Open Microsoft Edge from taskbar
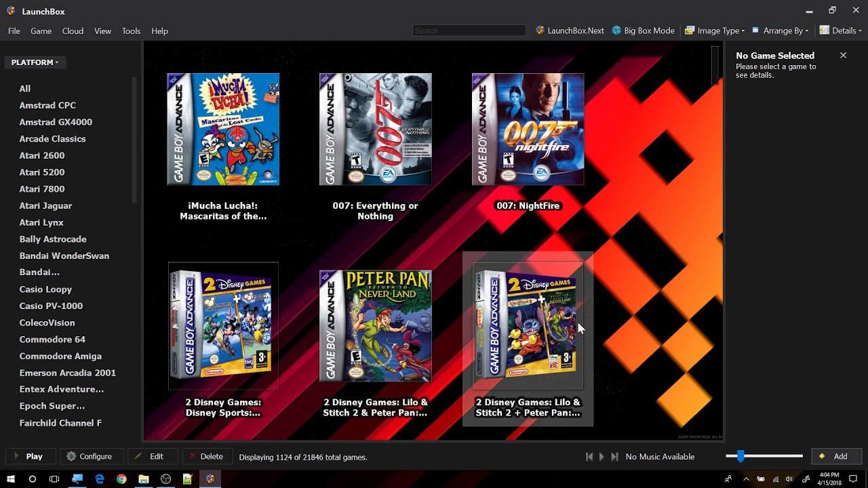 point(100,479)
